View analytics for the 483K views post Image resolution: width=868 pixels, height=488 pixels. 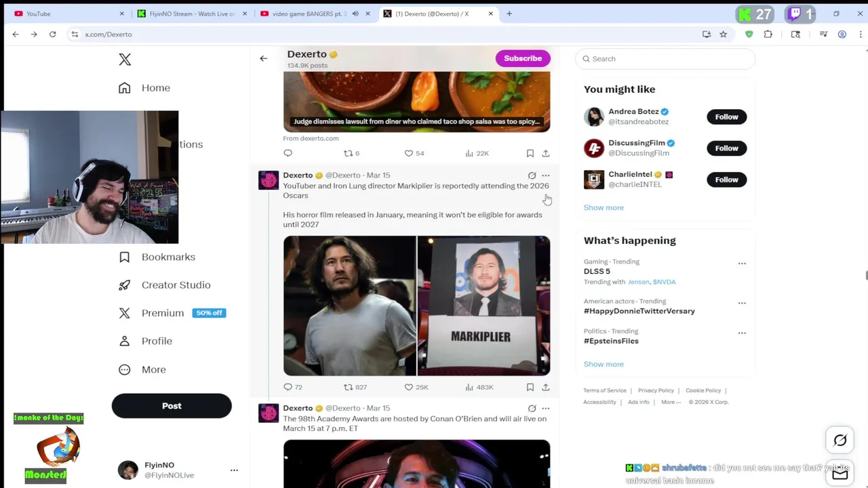[479, 387]
